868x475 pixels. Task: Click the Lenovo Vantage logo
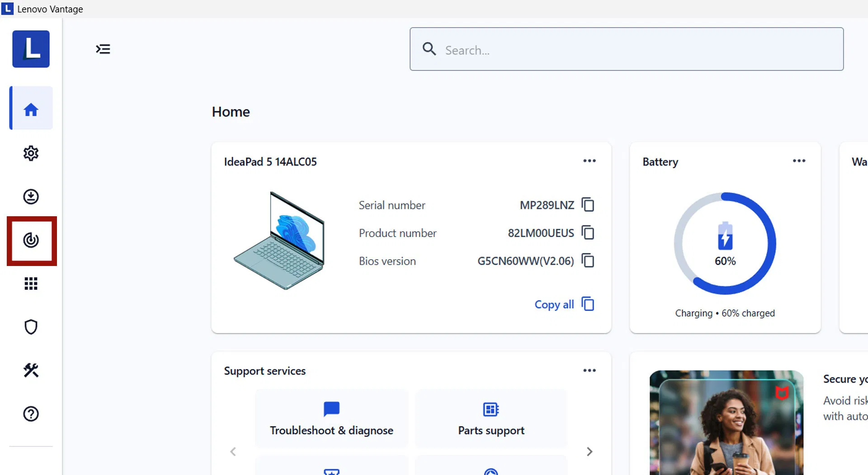(31, 49)
